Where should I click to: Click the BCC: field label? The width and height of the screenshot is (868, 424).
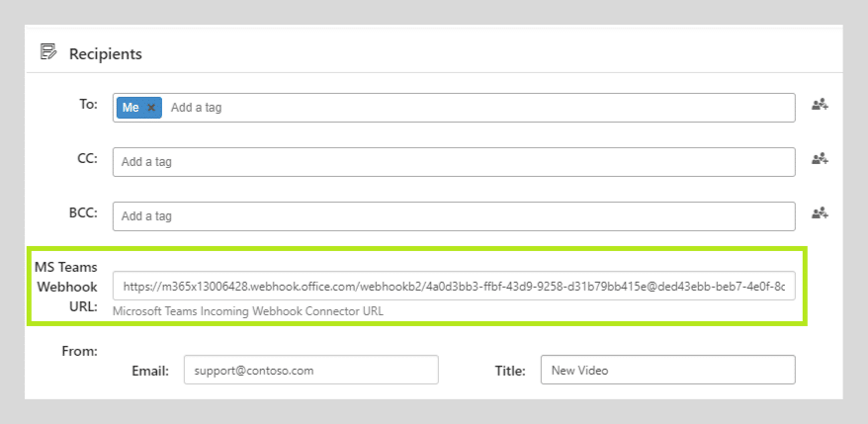tap(83, 212)
